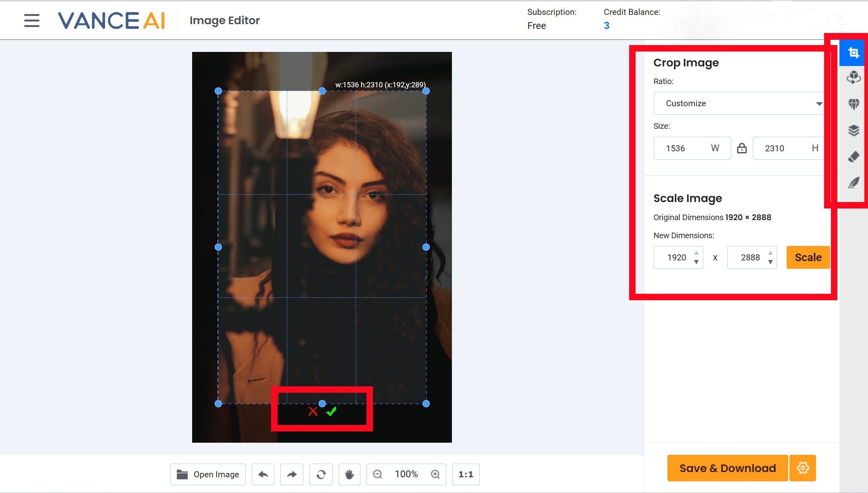Click the rotate image icon
Image resolution: width=868 pixels, height=493 pixels.
pyautogui.click(x=321, y=474)
